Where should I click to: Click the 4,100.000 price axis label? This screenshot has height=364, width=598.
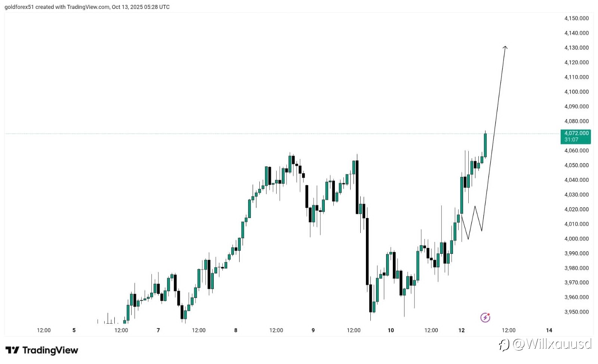[x=576, y=92]
